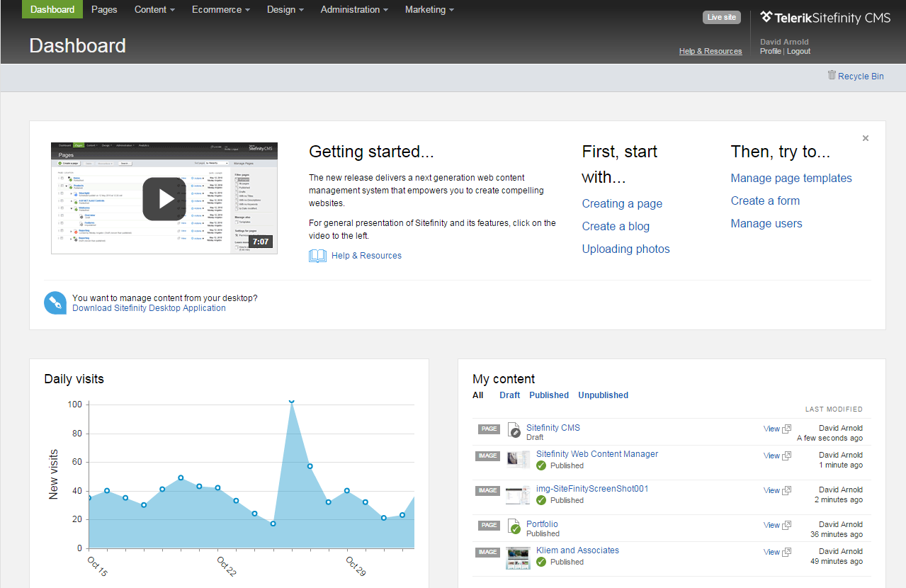Screen dimensions: 906x588
Task: Open the Profile link
Action: tap(771, 51)
